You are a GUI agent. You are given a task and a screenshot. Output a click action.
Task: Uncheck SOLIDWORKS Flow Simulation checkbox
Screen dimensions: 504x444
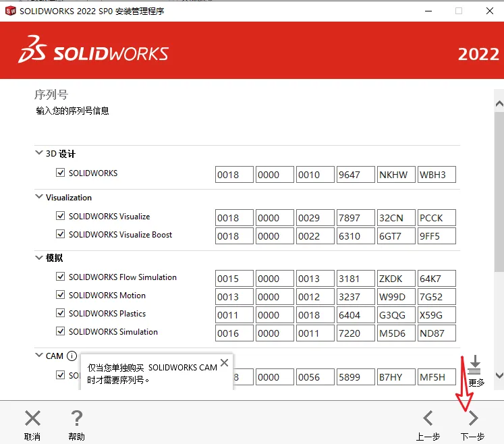(60, 277)
